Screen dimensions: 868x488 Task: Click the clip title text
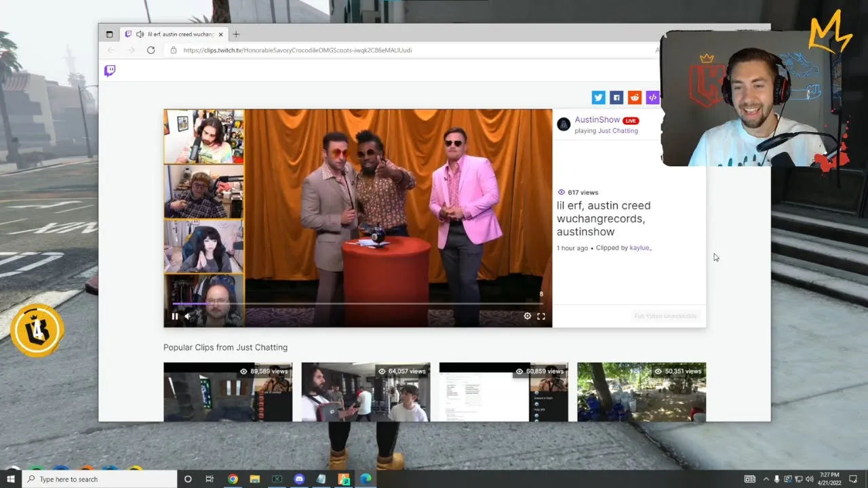(604, 218)
